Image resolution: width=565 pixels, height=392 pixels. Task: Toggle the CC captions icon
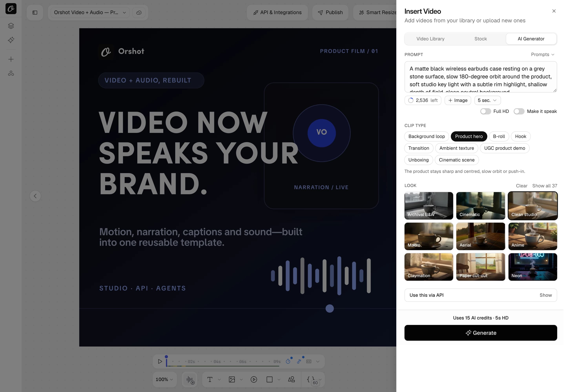(x=309, y=361)
